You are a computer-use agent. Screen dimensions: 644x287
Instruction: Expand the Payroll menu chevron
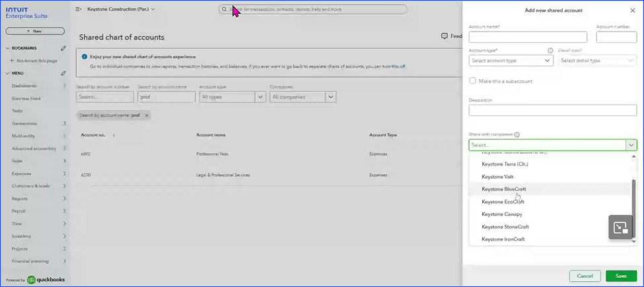65,211
